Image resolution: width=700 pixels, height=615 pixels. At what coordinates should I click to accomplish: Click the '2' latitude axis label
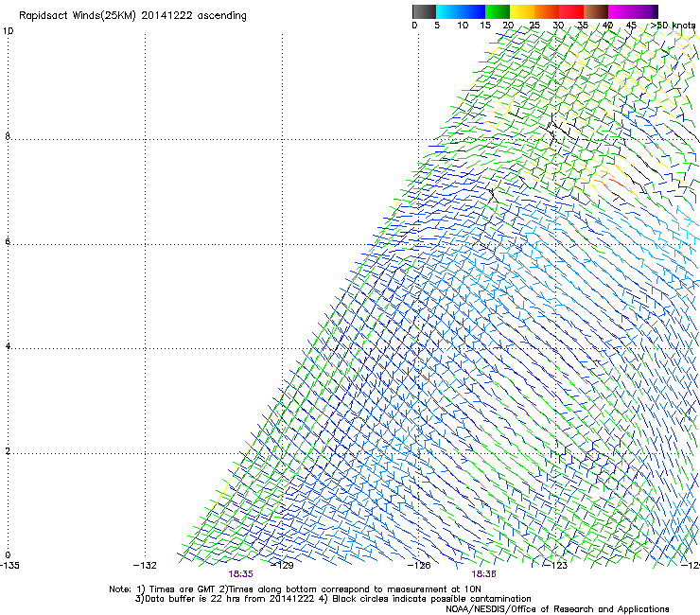coord(8,451)
